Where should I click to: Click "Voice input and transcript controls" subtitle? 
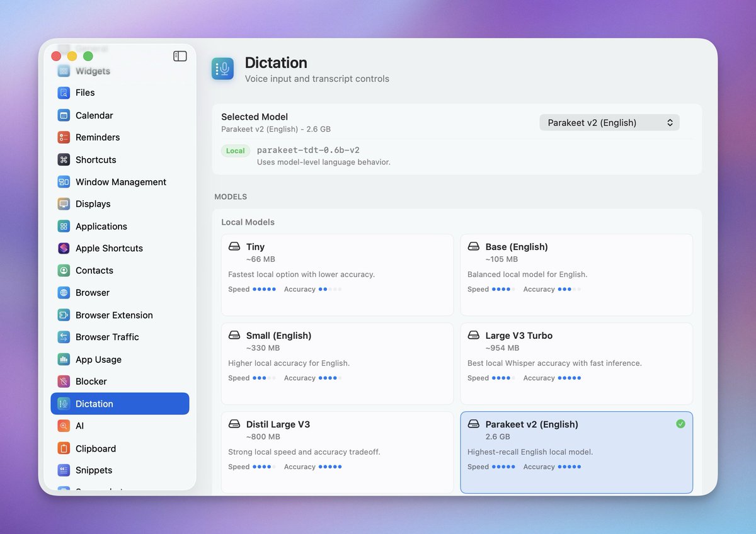pos(317,79)
